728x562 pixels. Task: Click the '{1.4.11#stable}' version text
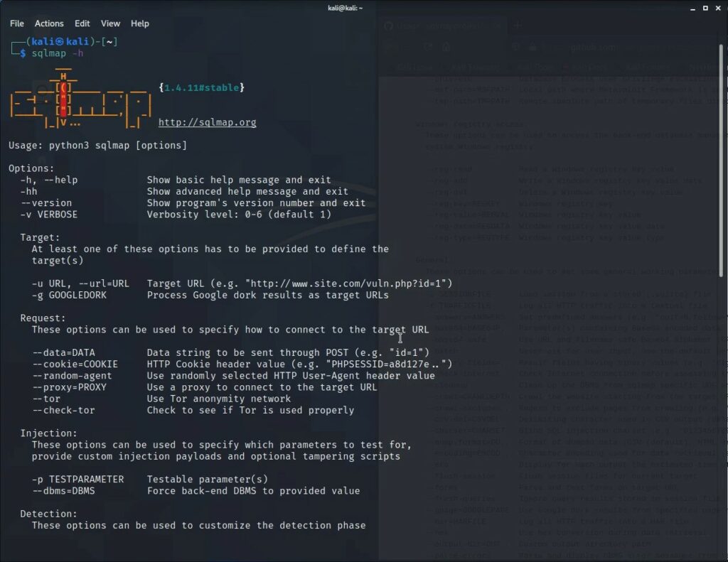point(201,87)
